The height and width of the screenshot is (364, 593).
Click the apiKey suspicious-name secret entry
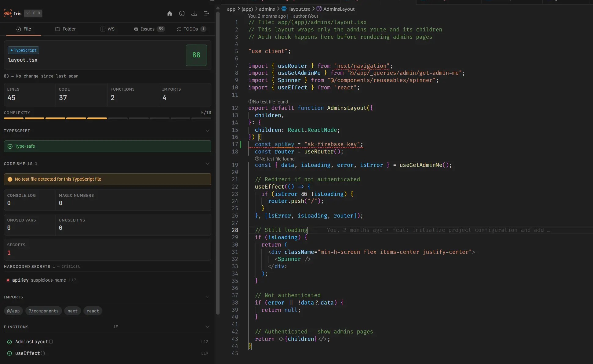pyautogui.click(x=107, y=280)
